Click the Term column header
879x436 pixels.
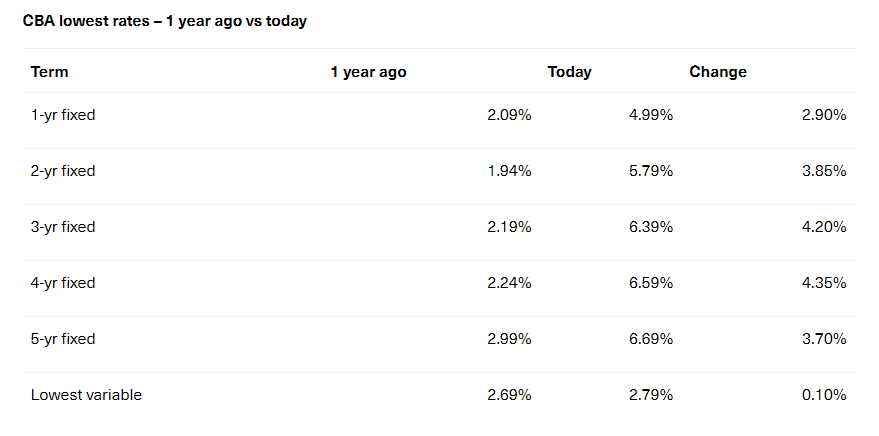click(50, 72)
